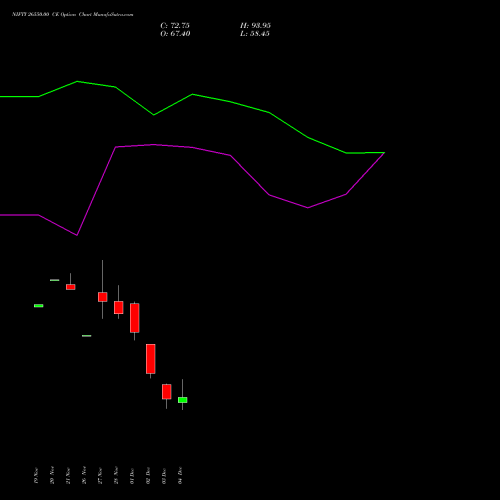Click the green 26 Nov dash candlestick
The width and height of the screenshot is (500, 500).
pos(87,336)
